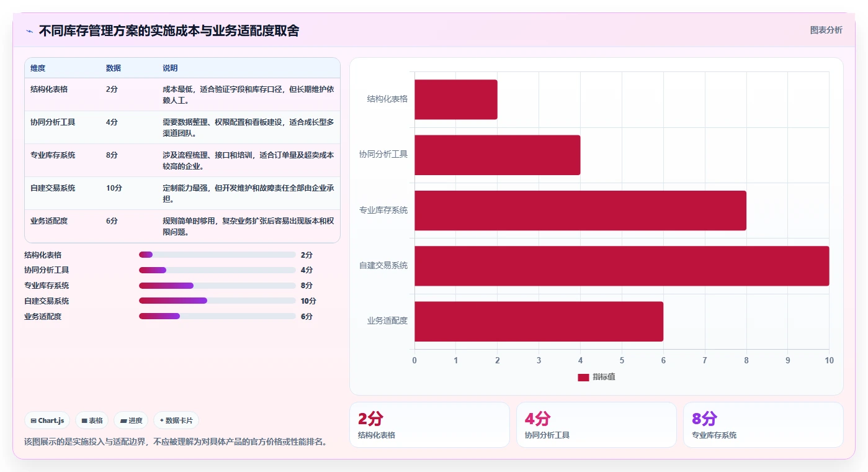Click the x-axis tick label 10
The height and width of the screenshot is (472, 868).
click(829, 361)
